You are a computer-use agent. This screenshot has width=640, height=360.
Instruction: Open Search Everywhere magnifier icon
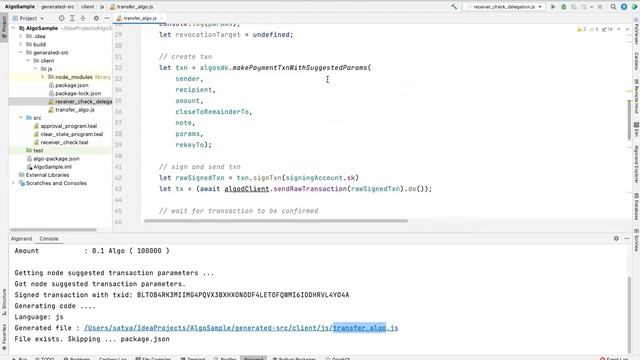click(x=613, y=7)
